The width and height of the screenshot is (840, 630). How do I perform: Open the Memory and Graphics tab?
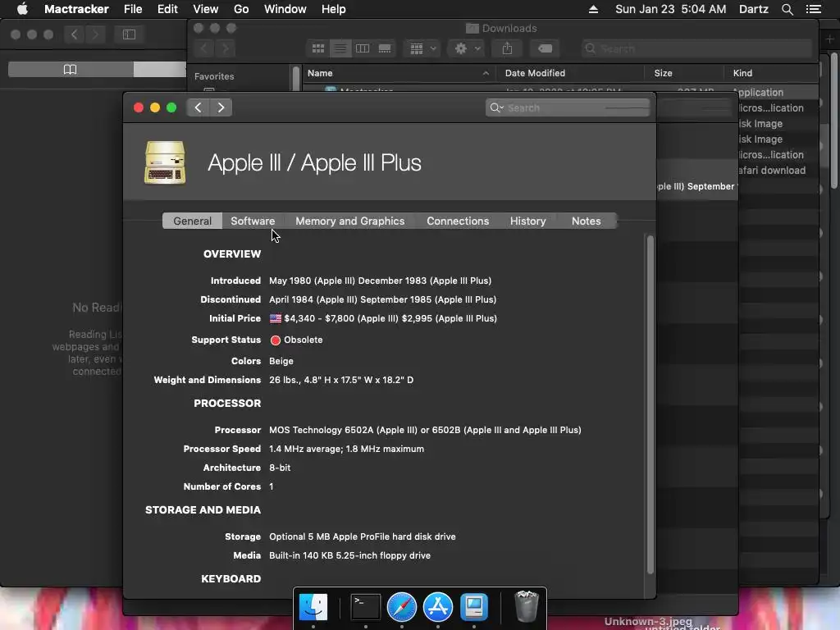tap(349, 221)
